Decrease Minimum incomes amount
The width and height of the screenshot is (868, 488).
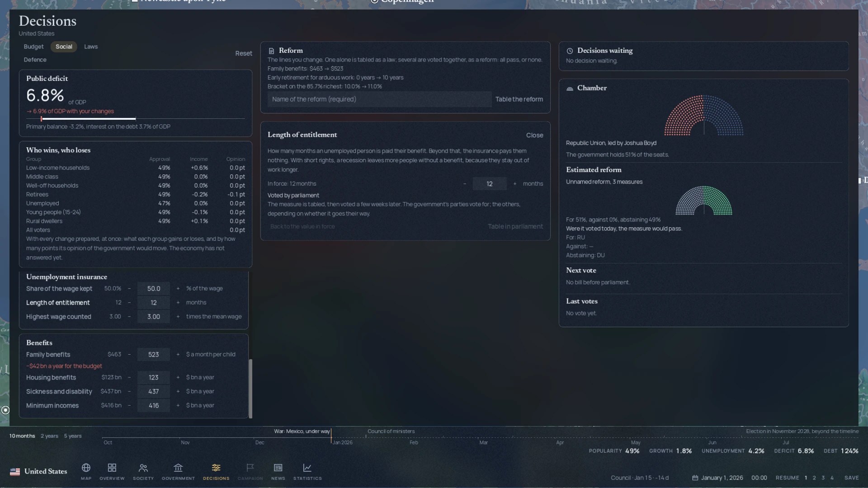click(129, 405)
